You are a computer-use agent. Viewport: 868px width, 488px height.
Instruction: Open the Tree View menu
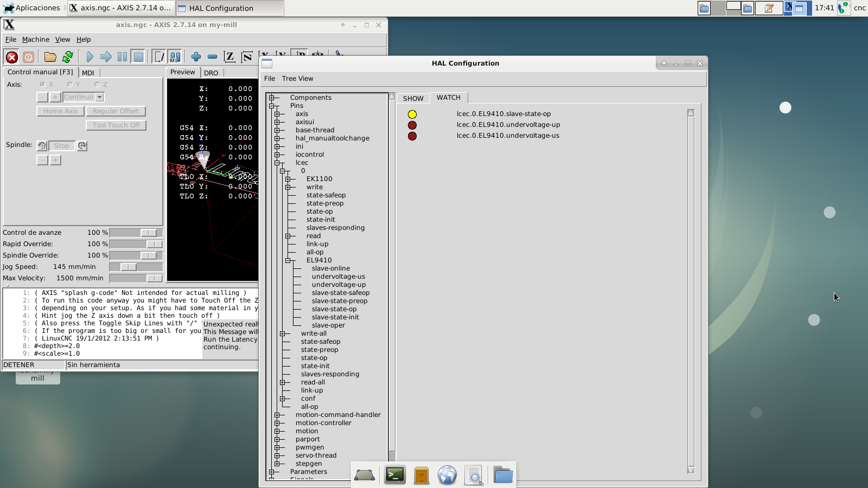[298, 79]
